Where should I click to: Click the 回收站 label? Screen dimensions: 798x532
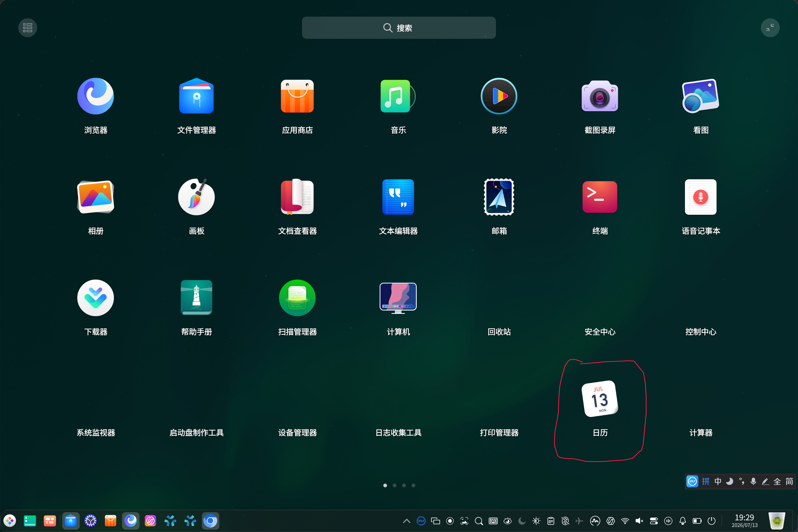click(499, 332)
